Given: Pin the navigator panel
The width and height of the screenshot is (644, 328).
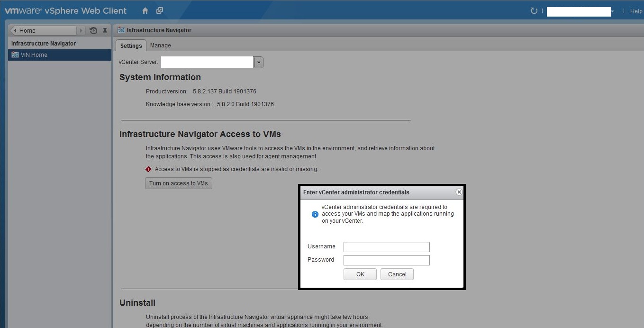Looking at the screenshot, I should pos(105,31).
